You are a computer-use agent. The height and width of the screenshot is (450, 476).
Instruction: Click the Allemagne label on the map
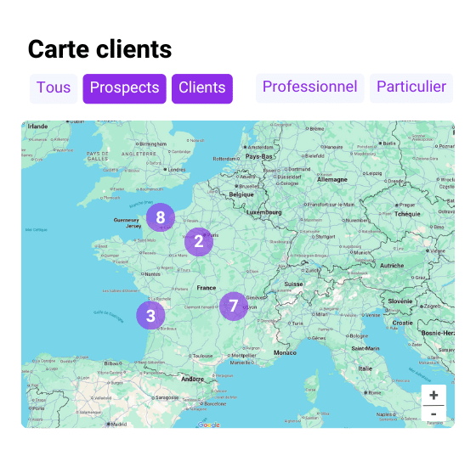(332, 179)
